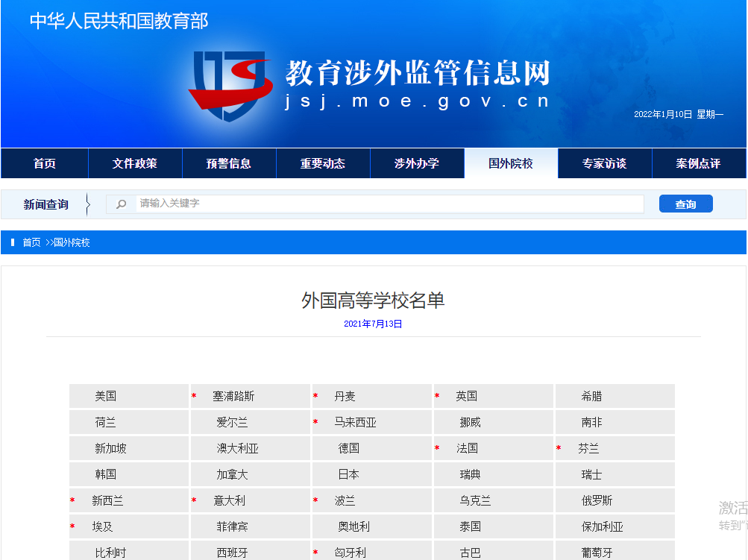Viewport: 748px width, 560px height.
Task: Open the 涉外办学 navigation tab
Action: 417,163
